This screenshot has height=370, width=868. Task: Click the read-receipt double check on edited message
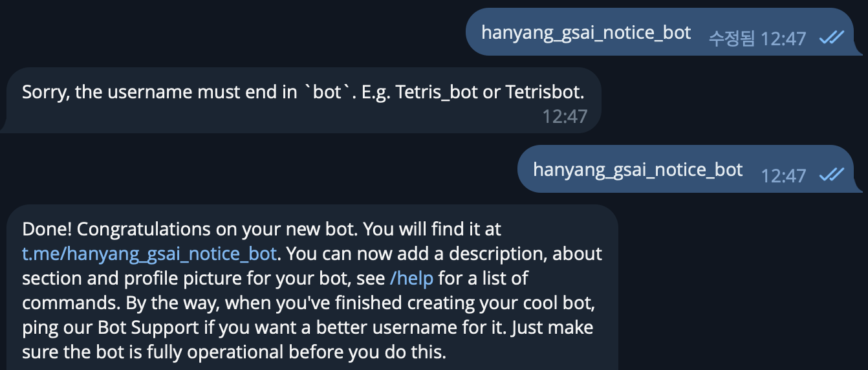(x=831, y=38)
